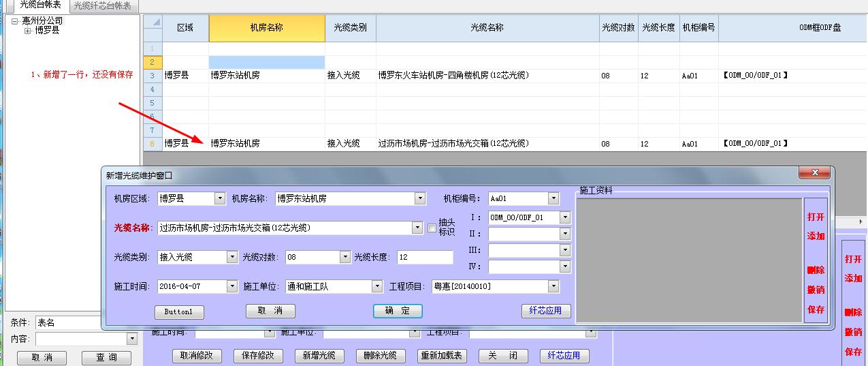
Task: Open the 施工时间 date dropdown
Action: click(232, 286)
